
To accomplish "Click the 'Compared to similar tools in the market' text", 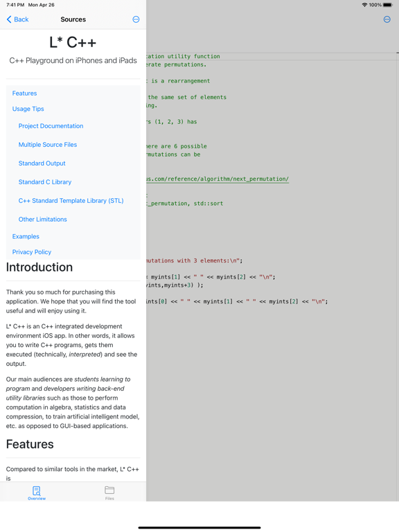I will [x=73, y=473].
